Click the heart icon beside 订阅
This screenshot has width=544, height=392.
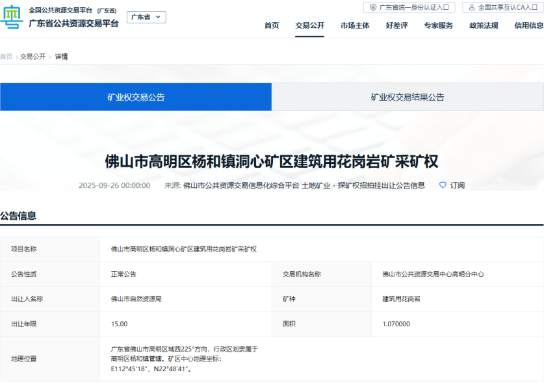[443, 185]
